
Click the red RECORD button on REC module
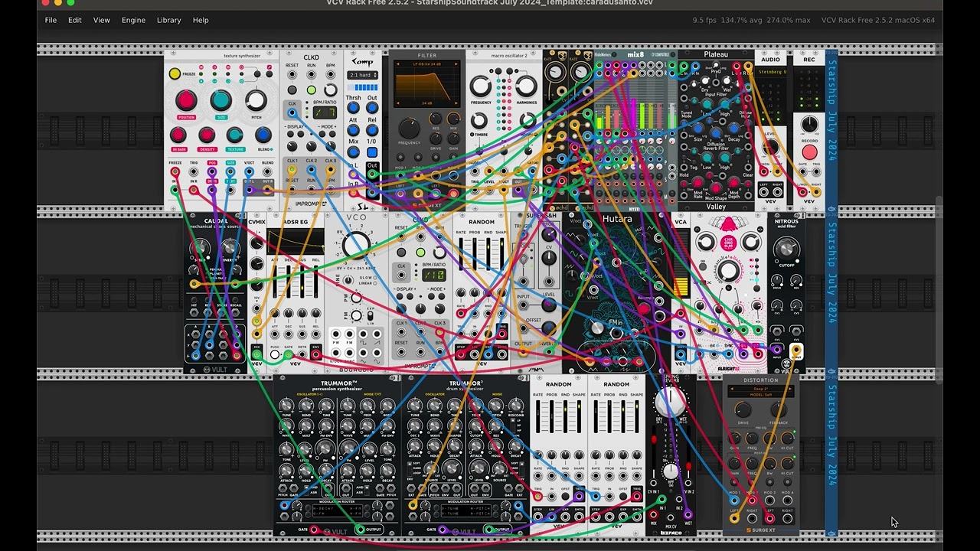(x=809, y=152)
